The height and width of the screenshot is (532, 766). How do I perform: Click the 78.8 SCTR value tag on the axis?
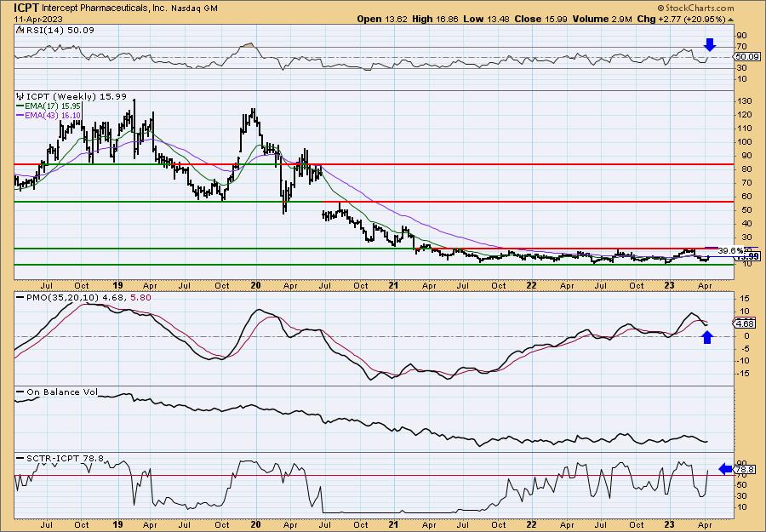(746, 470)
